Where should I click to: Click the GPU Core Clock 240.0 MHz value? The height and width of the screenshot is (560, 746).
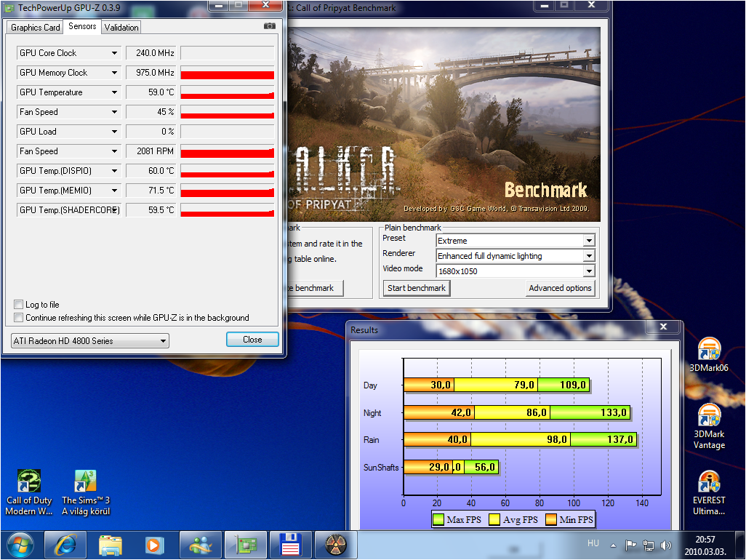[x=151, y=53]
